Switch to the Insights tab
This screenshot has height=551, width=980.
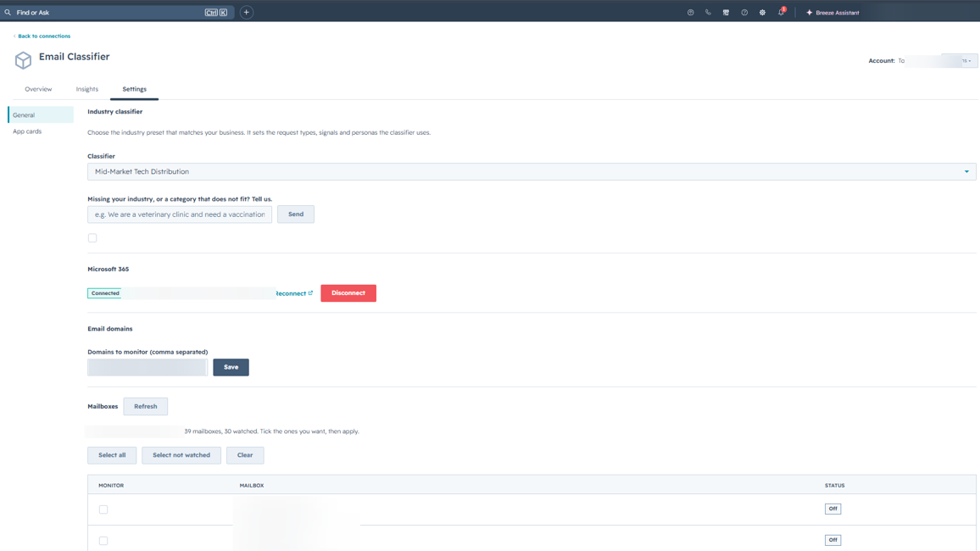(x=86, y=89)
